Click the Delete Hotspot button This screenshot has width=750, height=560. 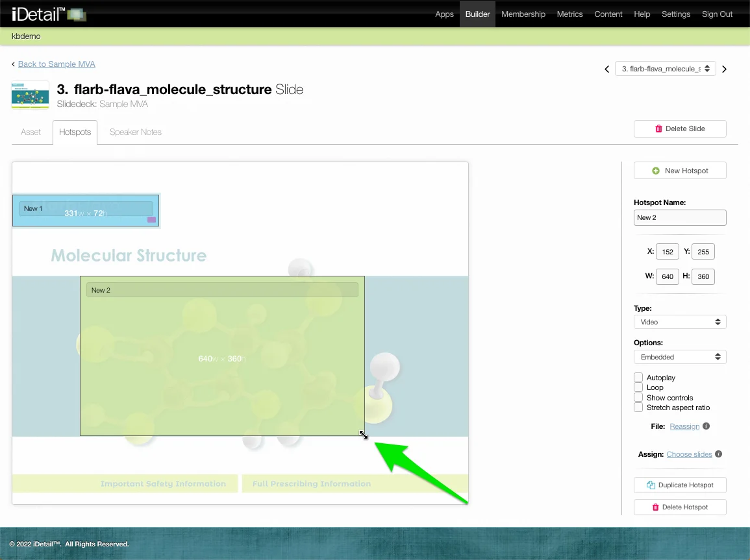pos(680,507)
